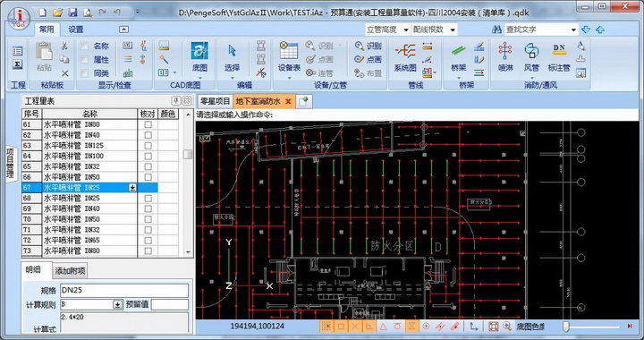This screenshot has width=644, height=340.
Task: Click the find-next up arrow icon
Action: 600,30
